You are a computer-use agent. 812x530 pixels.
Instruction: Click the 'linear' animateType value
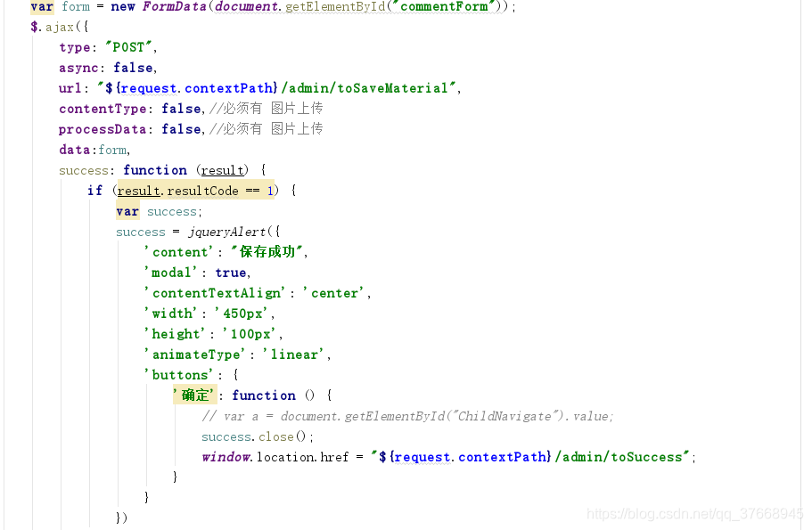tap(293, 355)
